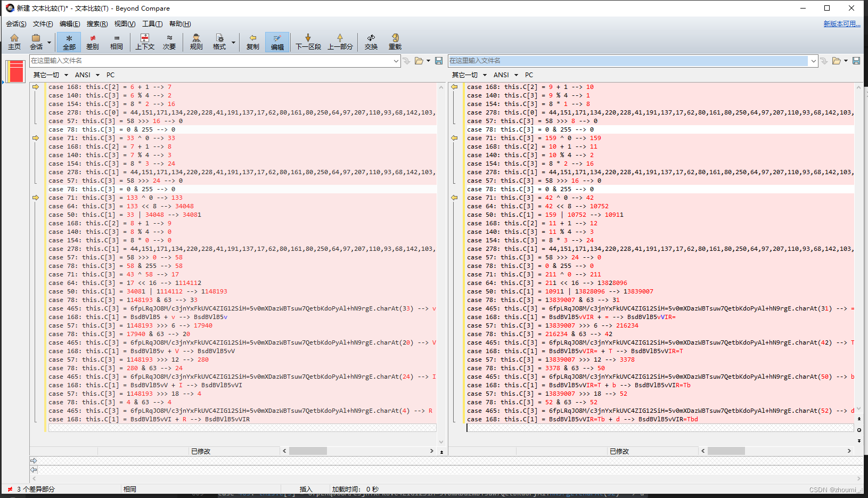
Task: Click left pane 已修改 status label
Action: point(201,451)
